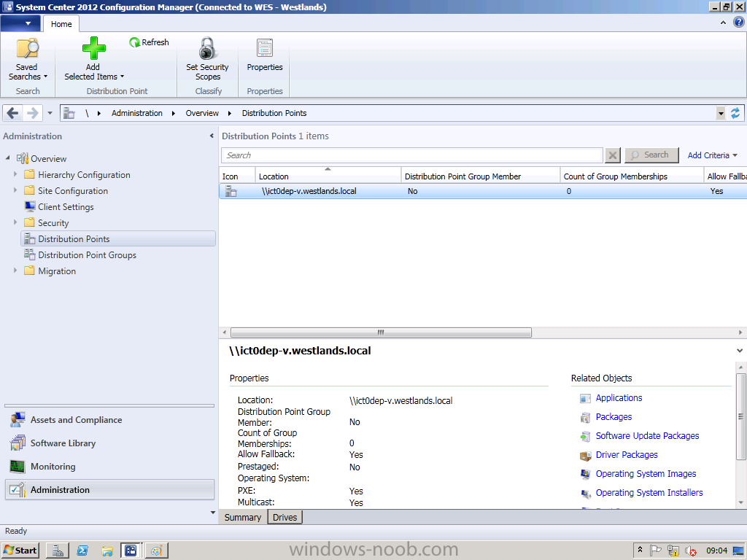Sort by Distribution Point Group Member column
The image size is (747, 560).
[480, 176]
